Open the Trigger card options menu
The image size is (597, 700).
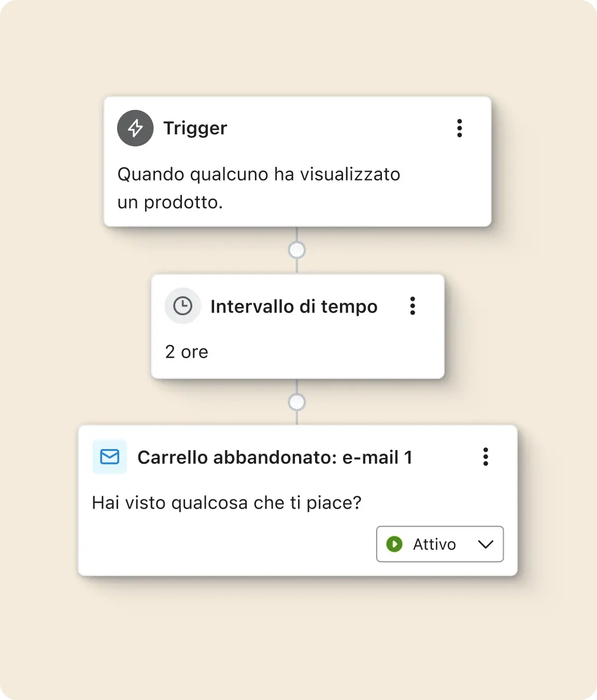point(459,128)
